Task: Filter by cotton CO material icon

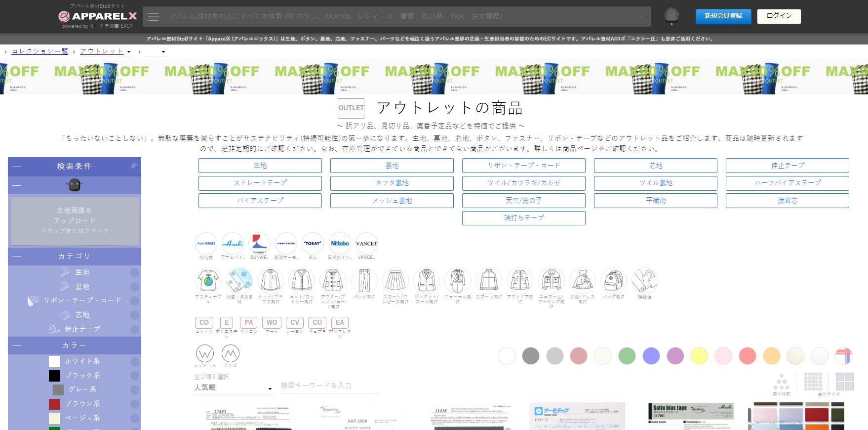Action: 204,323
